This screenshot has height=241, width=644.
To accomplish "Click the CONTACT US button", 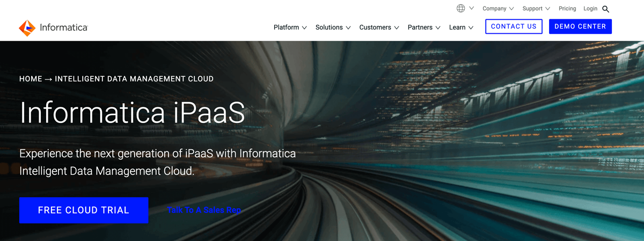I will [514, 26].
